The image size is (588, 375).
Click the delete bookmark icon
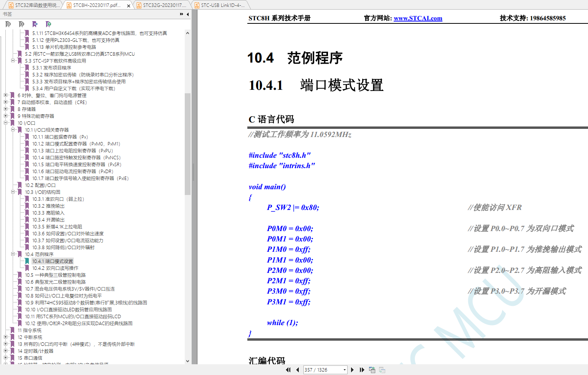8,24
